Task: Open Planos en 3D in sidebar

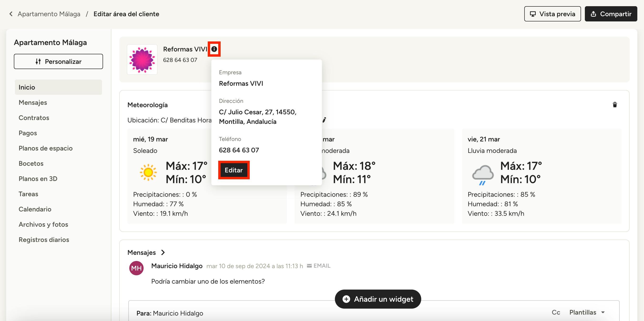Action: coord(38,179)
